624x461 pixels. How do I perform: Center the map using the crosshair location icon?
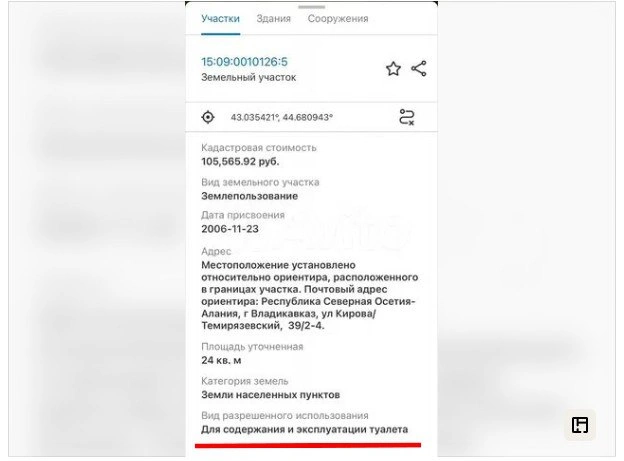tap(208, 117)
